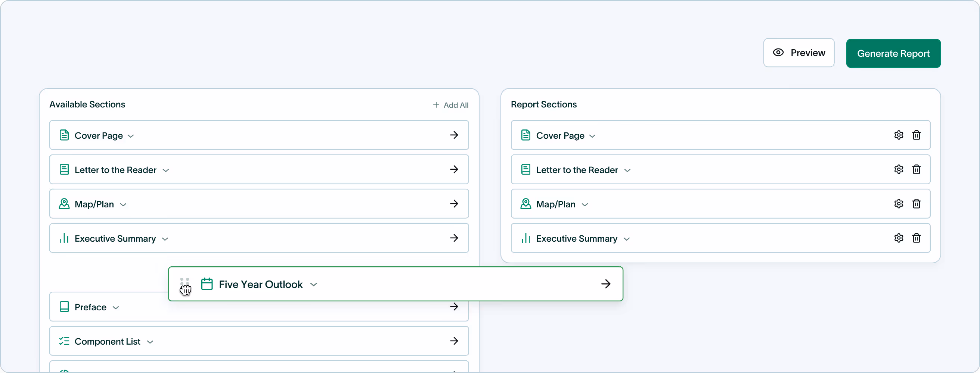Viewport: 980px width, 373px height.
Task: Click Generate Report
Action: (x=893, y=53)
